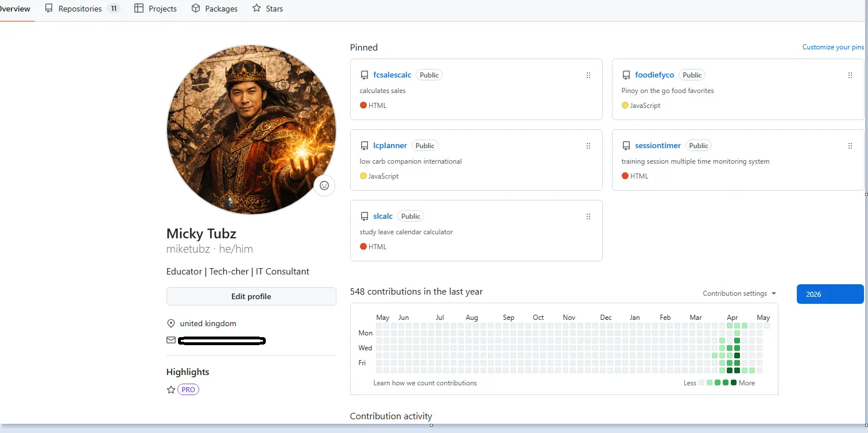The image size is (868, 433).
Task: Click the email envelope icon
Action: click(x=170, y=340)
